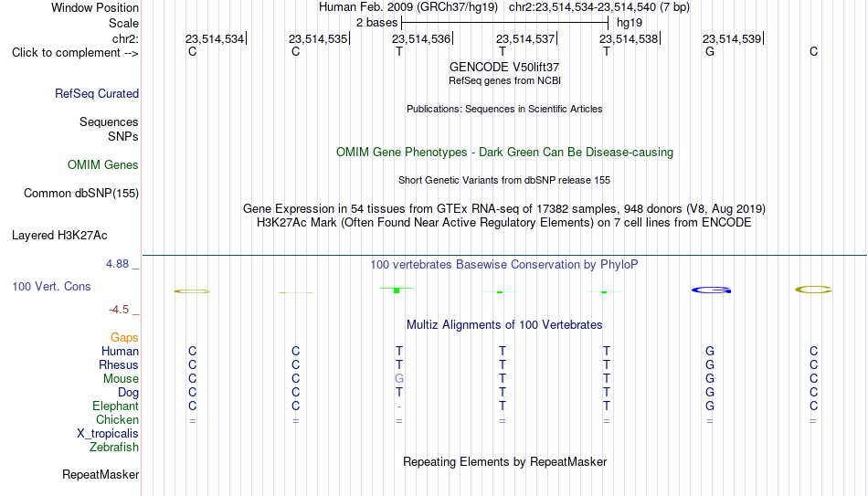The width and height of the screenshot is (868, 496).
Task: Click 'Multiz Alignments of 100 Vertebrates' title
Action: (504, 325)
